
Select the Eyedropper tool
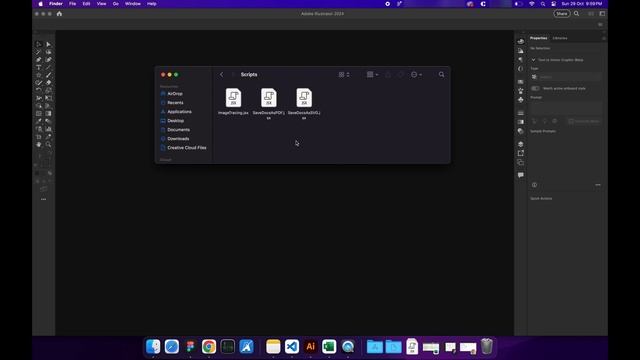[39, 121]
